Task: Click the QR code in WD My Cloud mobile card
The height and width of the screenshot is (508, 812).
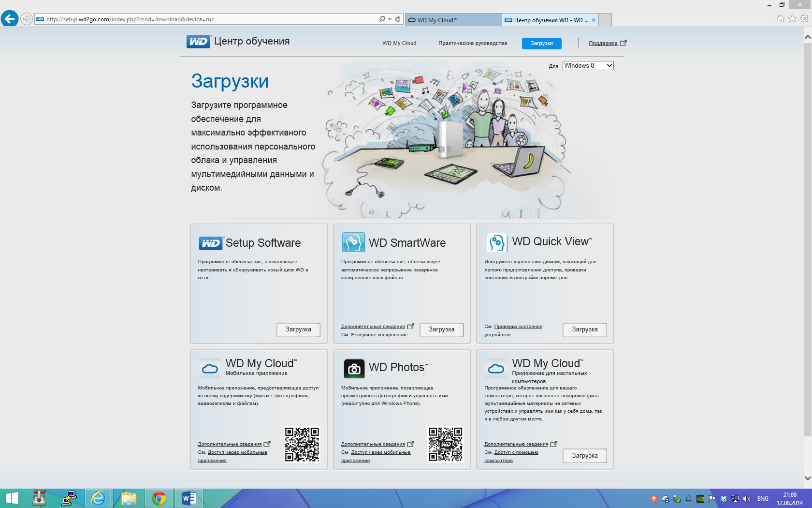Action: click(x=302, y=445)
